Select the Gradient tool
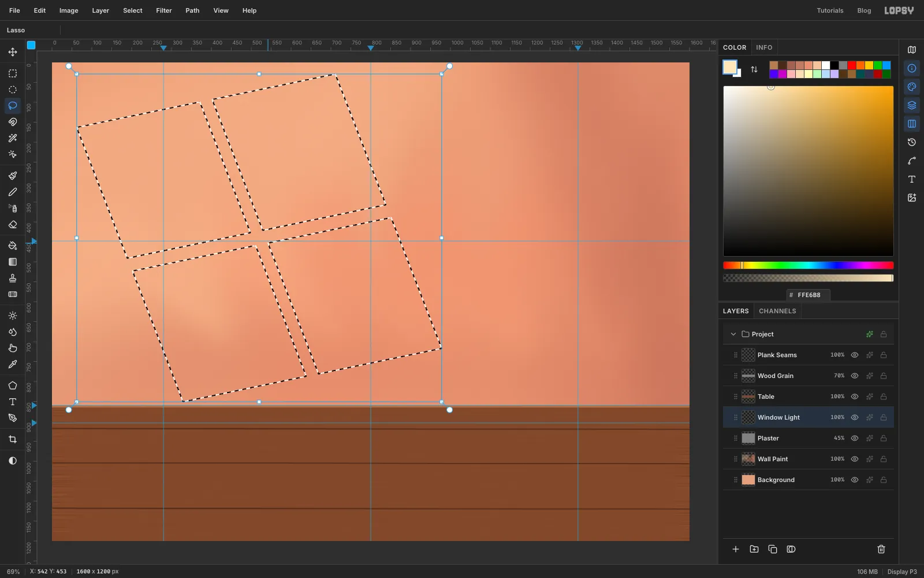 (x=13, y=262)
